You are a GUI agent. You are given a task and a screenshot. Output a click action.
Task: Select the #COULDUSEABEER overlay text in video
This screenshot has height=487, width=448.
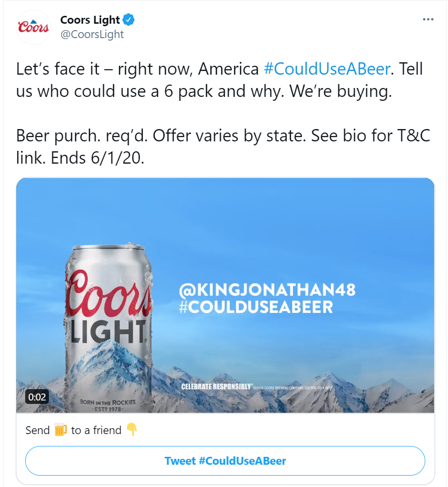256,307
